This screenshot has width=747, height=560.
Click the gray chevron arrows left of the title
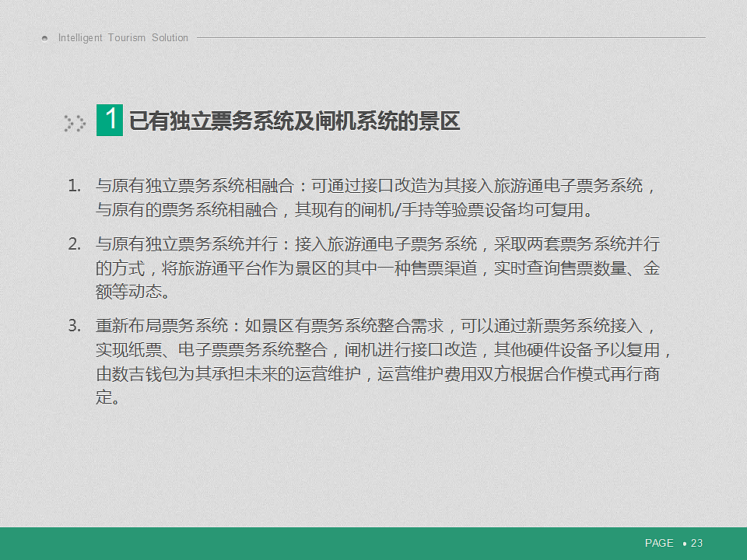74,122
